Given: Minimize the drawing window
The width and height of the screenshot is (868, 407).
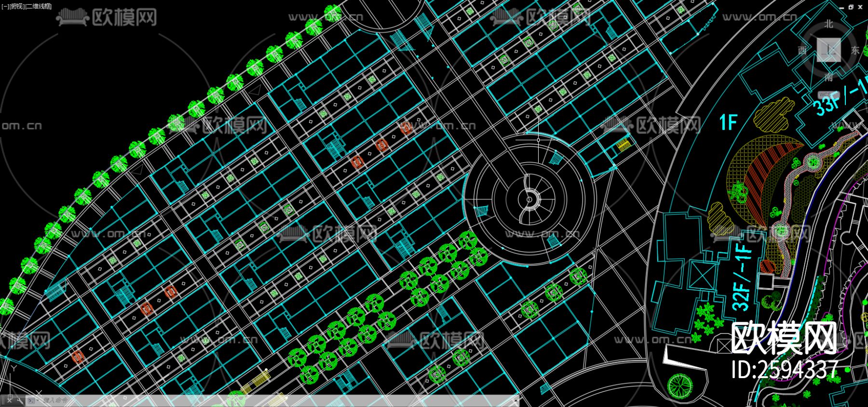Looking at the screenshot, I should coord(842,7).
